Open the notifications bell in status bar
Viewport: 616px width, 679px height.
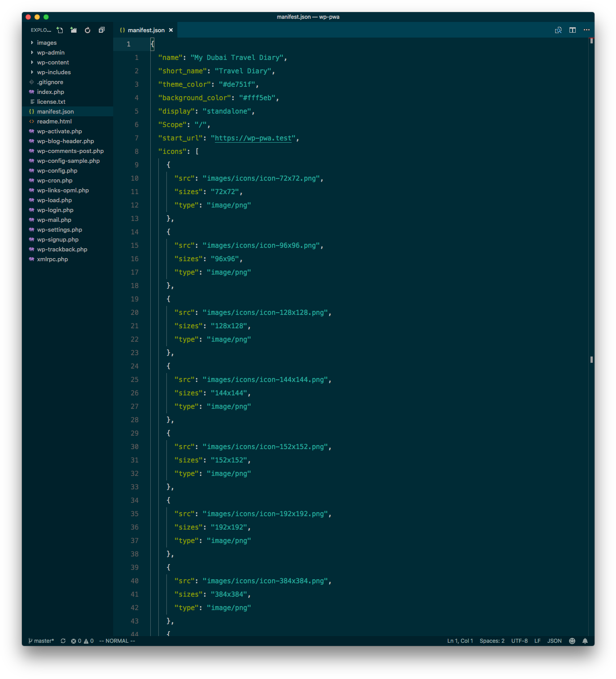pyautogui.click(x=585, y=641)
